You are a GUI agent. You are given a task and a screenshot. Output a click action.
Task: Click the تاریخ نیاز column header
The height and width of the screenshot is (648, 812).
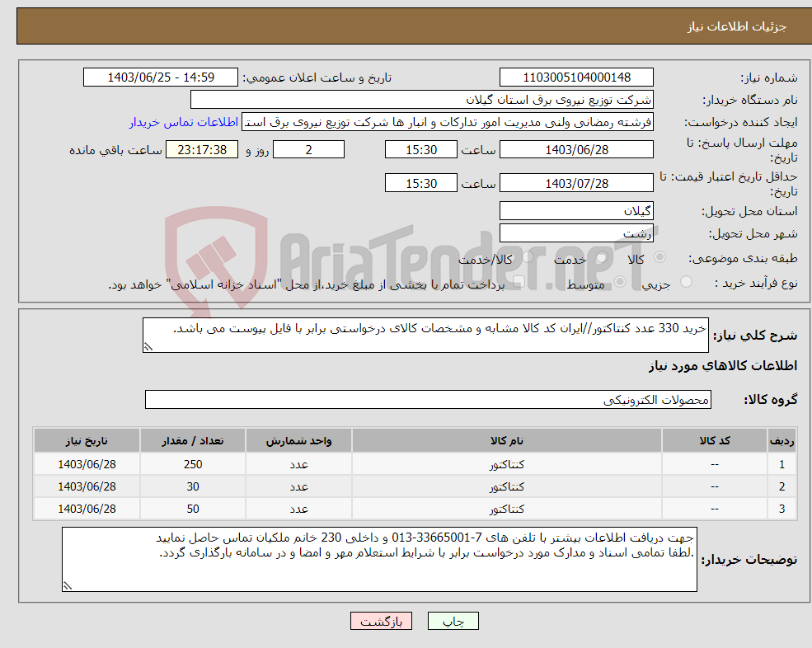[x=87, y=441]
